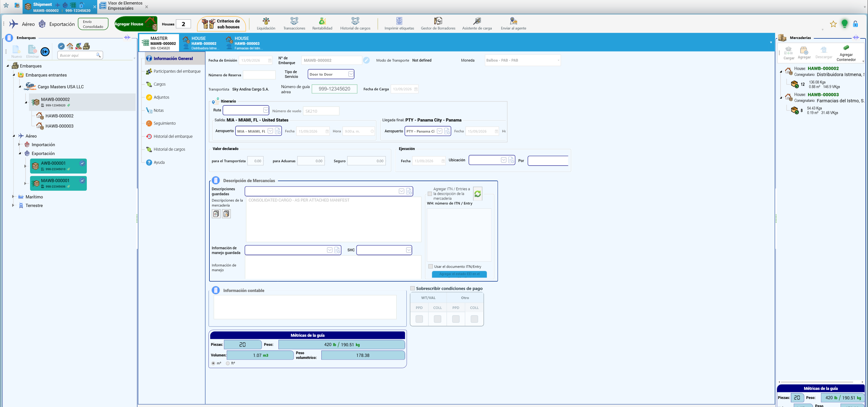
Task: Click the search magnifier in Buscar aquí
Action: 98,55
